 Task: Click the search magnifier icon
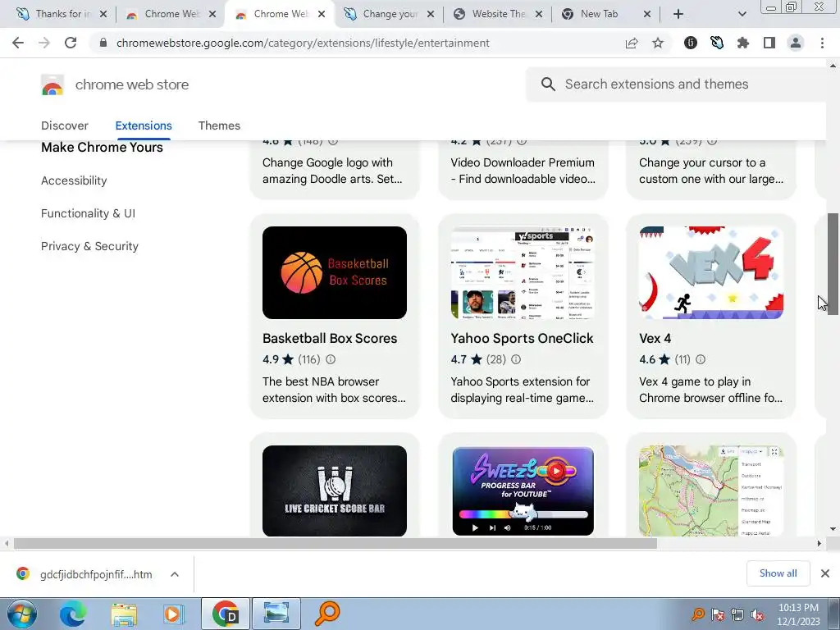[548, 84]
